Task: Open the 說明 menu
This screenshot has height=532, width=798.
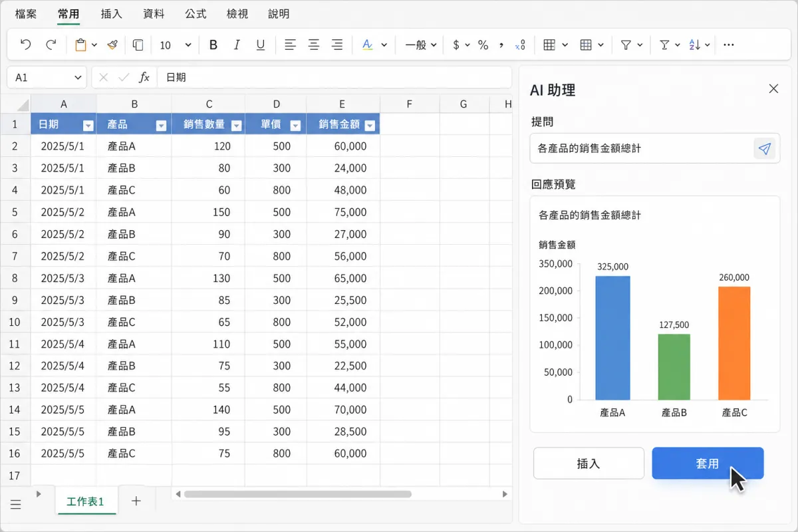Action: (279, 13)
